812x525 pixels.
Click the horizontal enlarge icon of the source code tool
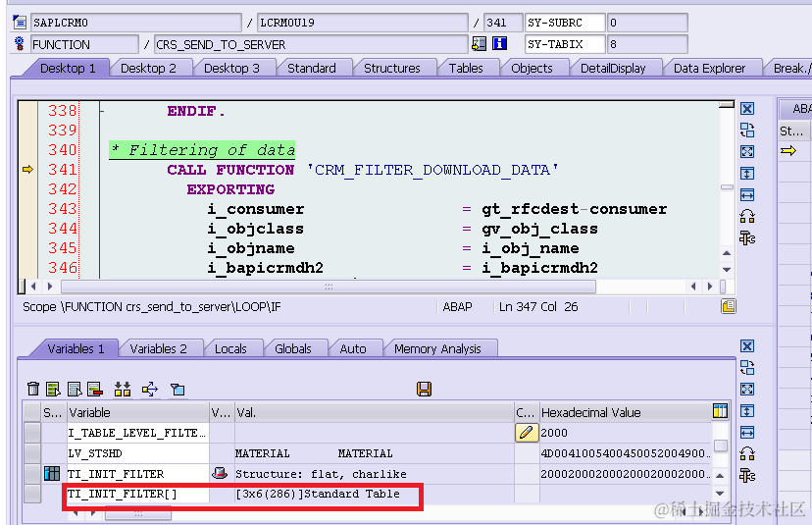coord(746,195)
